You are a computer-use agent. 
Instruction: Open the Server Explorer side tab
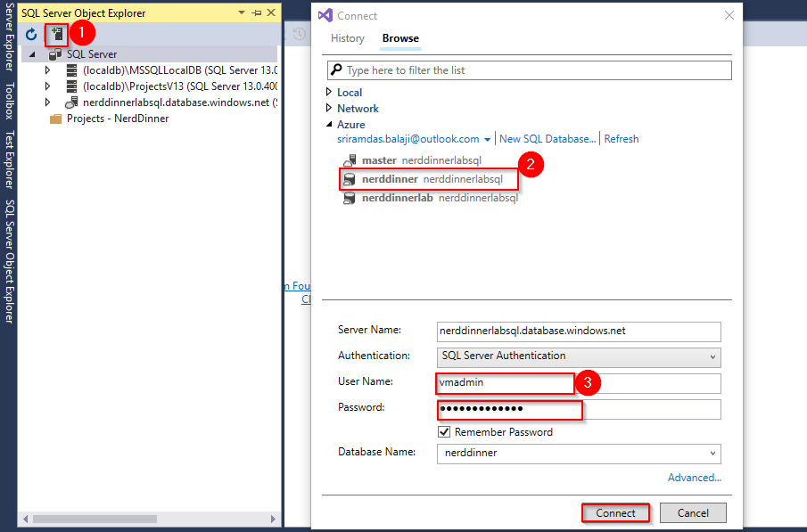[9, 36]
